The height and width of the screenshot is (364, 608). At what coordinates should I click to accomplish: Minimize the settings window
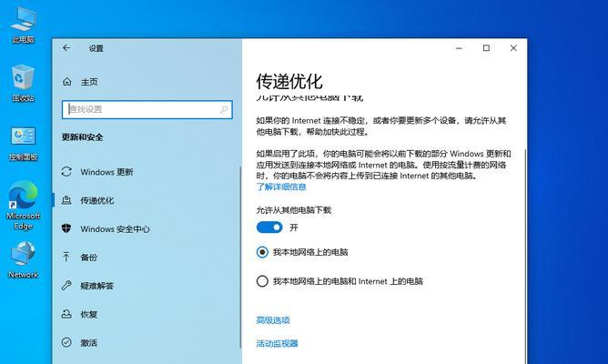[459, 48]
